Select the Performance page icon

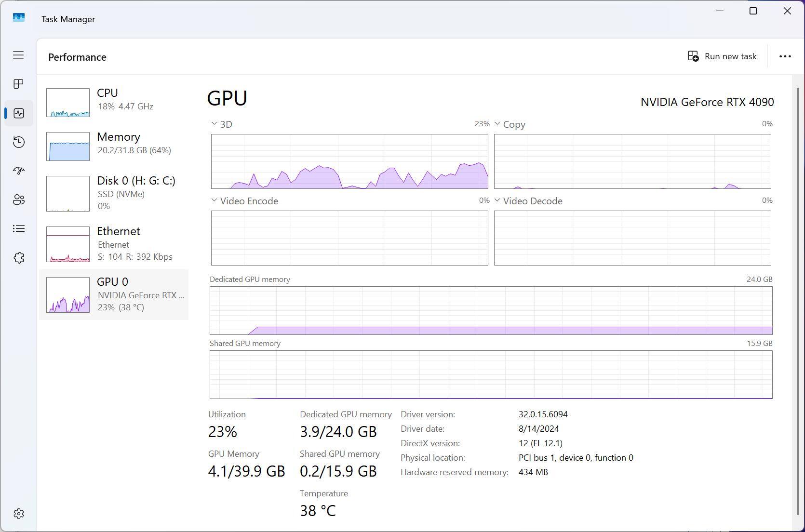[x=18, y=113]
